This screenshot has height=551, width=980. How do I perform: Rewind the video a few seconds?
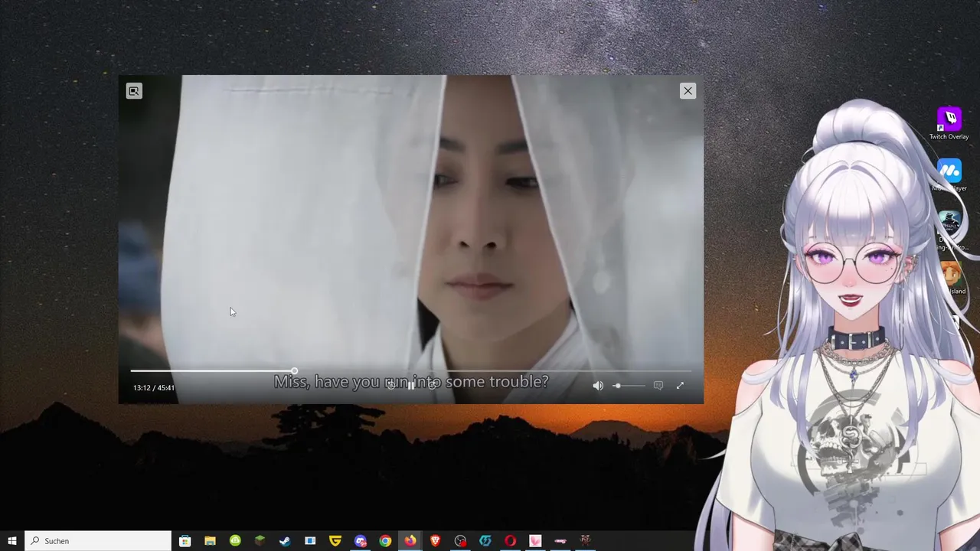(x=391, y=386)
